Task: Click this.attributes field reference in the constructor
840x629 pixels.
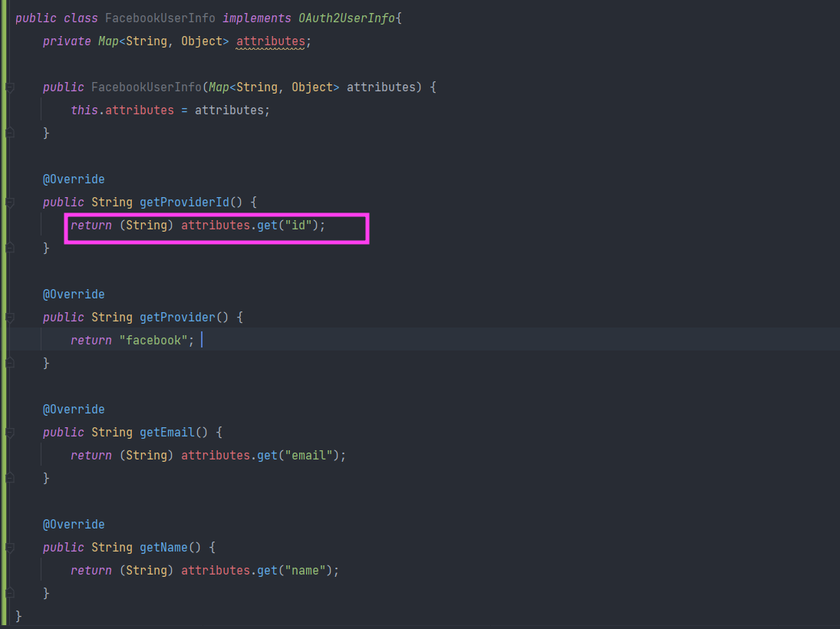Action: click(140, 110)
